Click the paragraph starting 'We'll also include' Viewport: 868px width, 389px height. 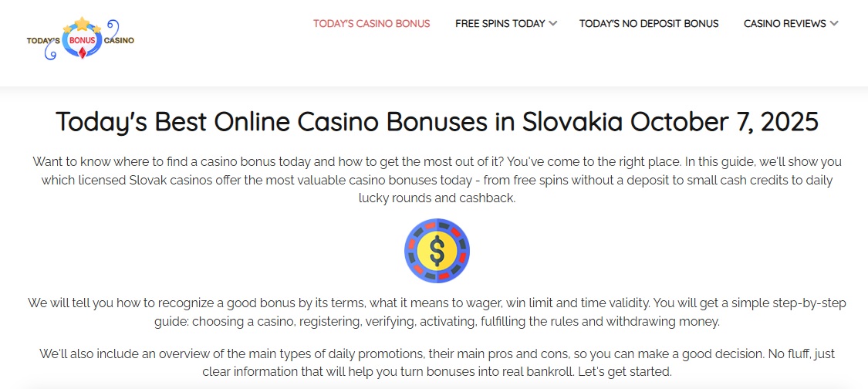coord(437,363)
